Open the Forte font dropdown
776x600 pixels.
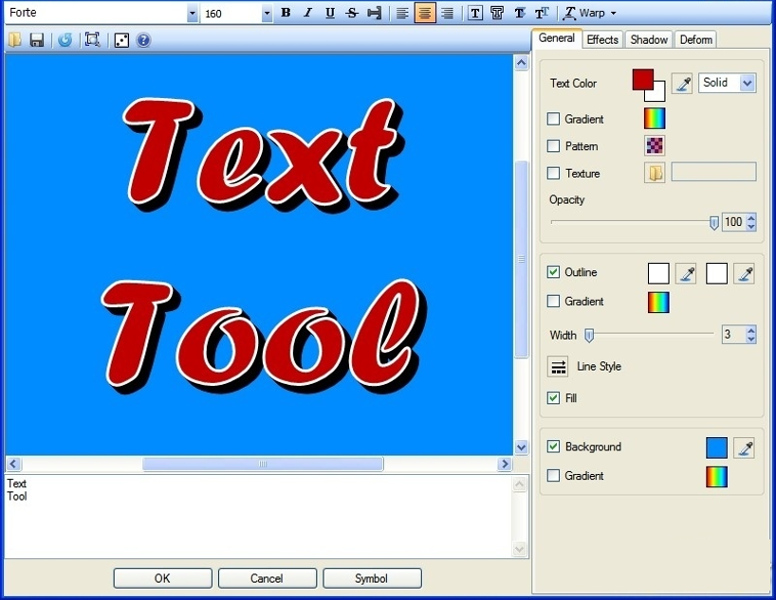point(192,13)
